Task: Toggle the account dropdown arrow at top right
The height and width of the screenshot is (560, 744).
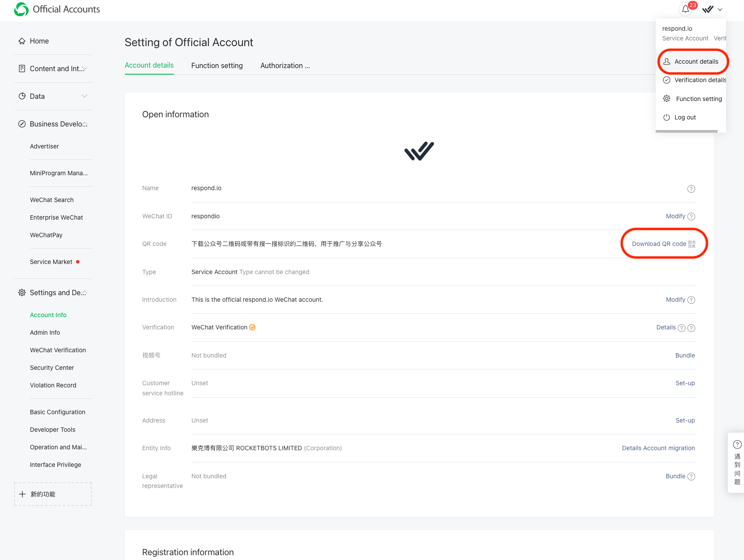Action: [x=720, y=10]
